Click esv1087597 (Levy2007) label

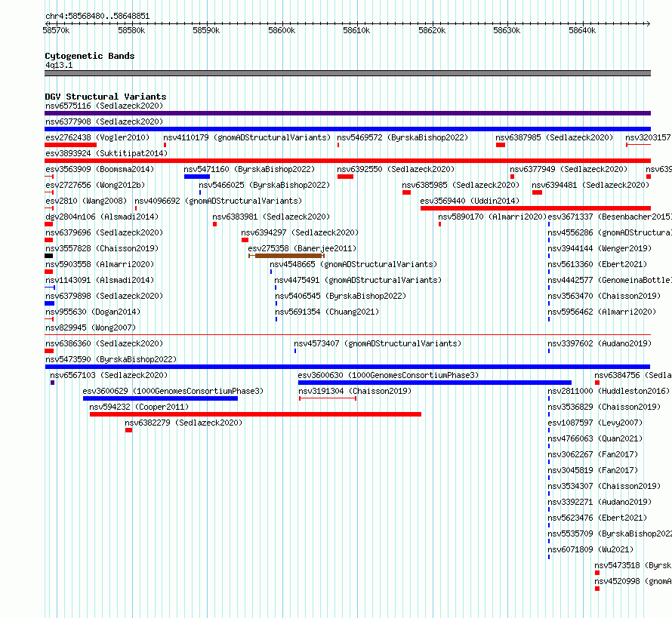point(595,423)
